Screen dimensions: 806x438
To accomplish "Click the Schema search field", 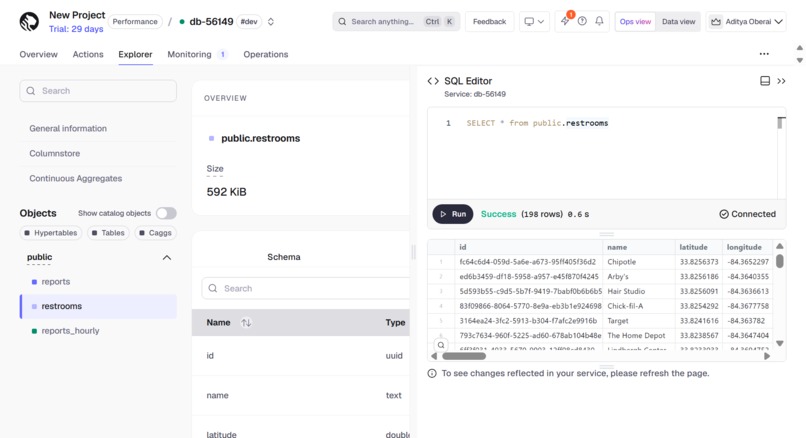I will pyautogui.click(x=306, y=288).
